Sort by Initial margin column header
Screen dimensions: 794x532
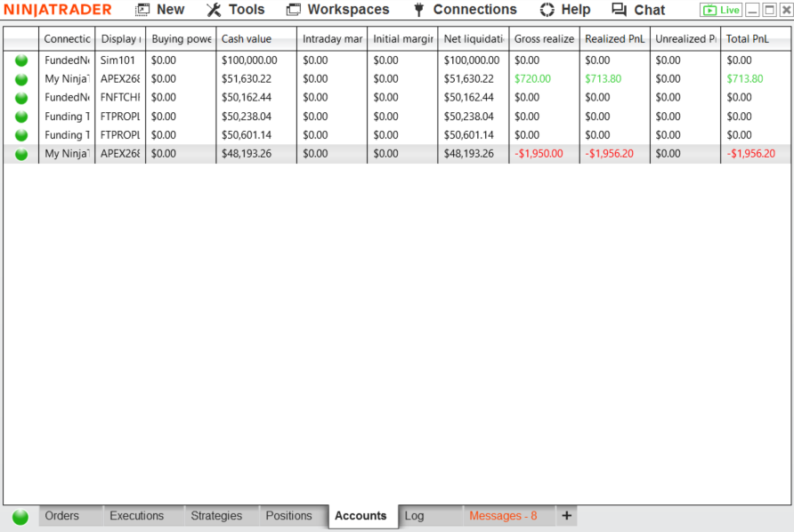click(x=402, y=39)
